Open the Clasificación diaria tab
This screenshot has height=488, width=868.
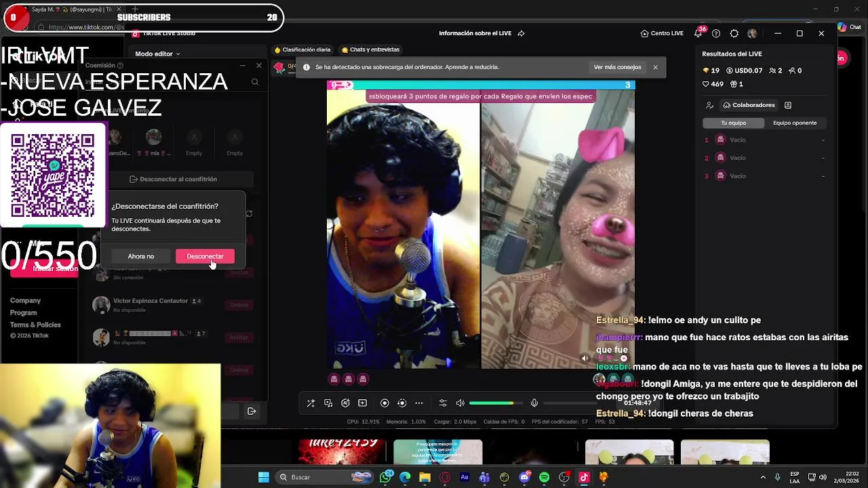(x=302, y=49)
